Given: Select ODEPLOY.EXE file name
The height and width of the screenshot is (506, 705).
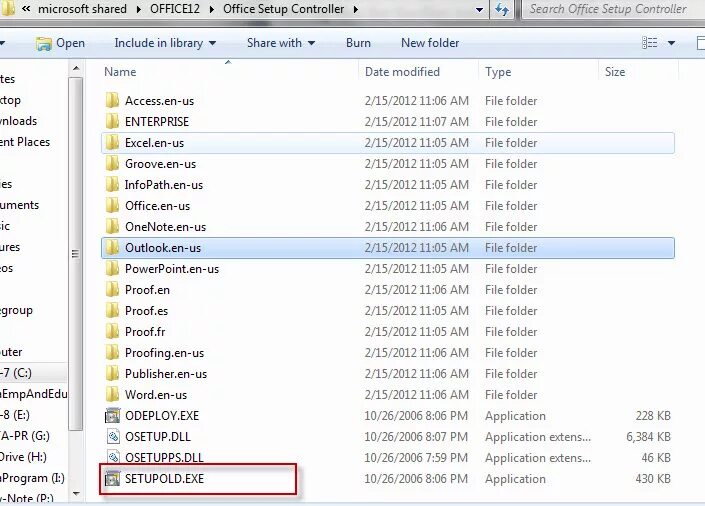Looking at the screenshot, I should [162, 416].
